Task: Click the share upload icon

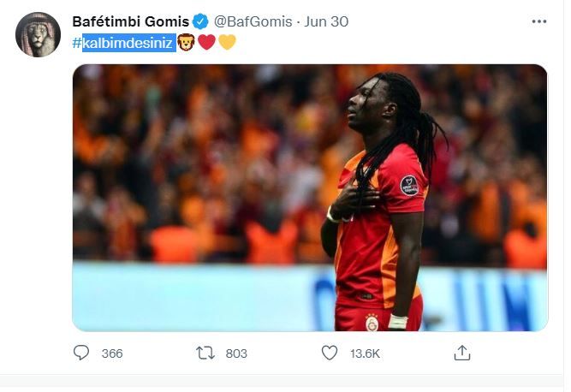Action: pyautogui.click(x=462, y=353)
